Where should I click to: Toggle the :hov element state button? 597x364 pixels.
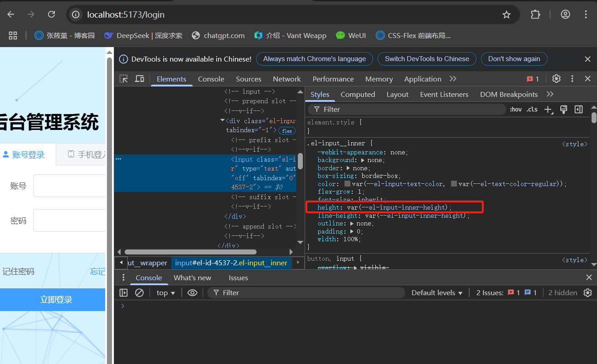[515, 109]
